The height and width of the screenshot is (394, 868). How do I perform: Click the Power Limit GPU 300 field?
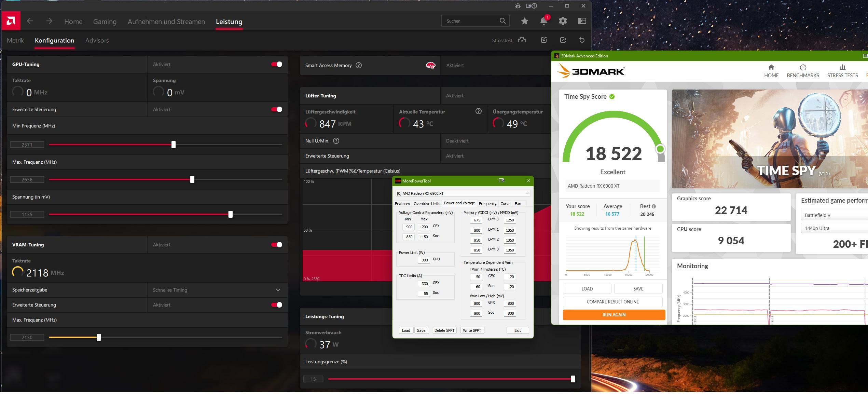click(424, 260)
